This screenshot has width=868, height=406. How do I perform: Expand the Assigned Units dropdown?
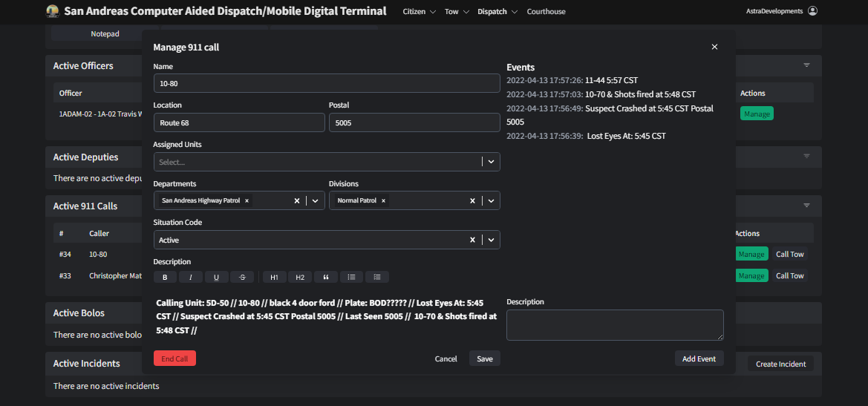(491, 162)
